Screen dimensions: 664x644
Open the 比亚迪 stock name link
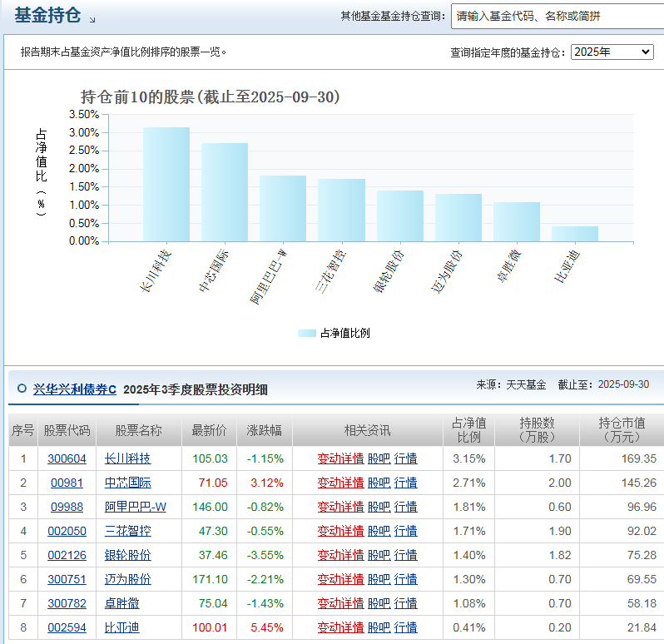122,627
